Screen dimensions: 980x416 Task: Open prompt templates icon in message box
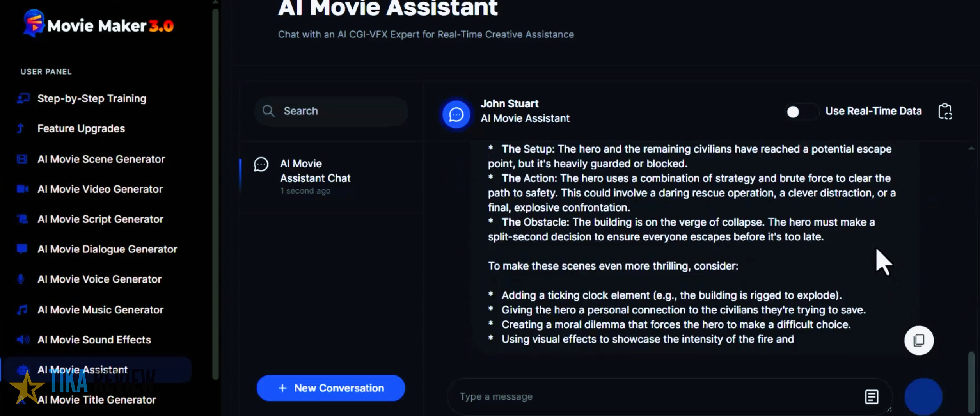(x=871, y=397)
